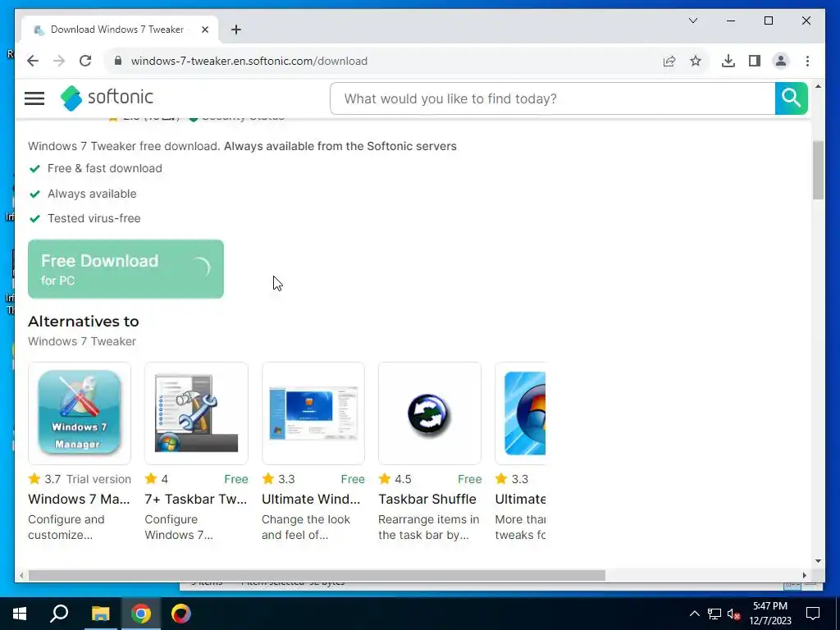Click the Softonic logo
This screenshot has height=630, width=840.
click(x=107, y=98)
